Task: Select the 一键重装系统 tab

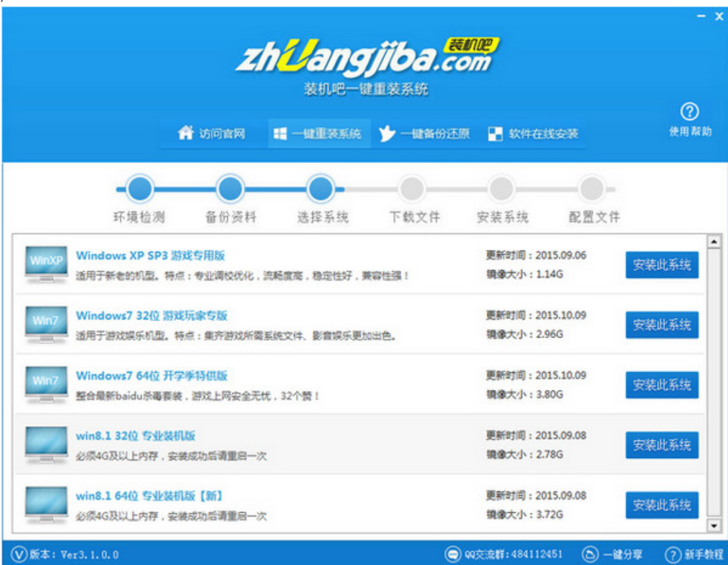Action: coord(319,134)
